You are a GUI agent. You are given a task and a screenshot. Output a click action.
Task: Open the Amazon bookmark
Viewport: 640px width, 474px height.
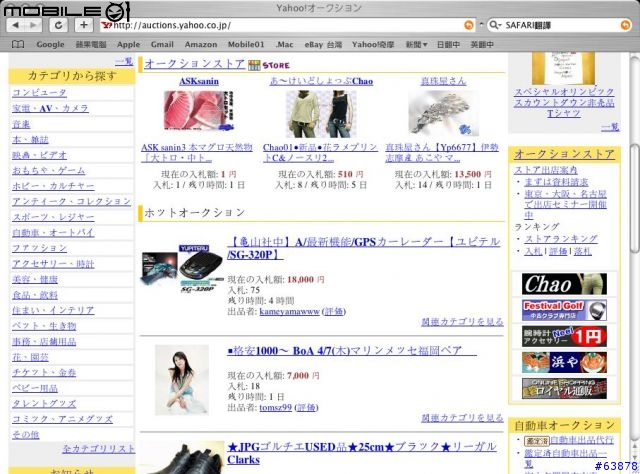[201, 45]
